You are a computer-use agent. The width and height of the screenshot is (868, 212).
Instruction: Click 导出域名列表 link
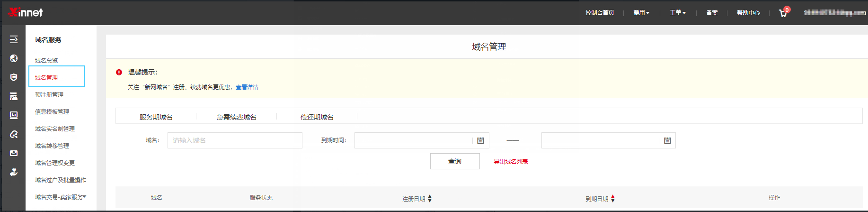(511, 162)
